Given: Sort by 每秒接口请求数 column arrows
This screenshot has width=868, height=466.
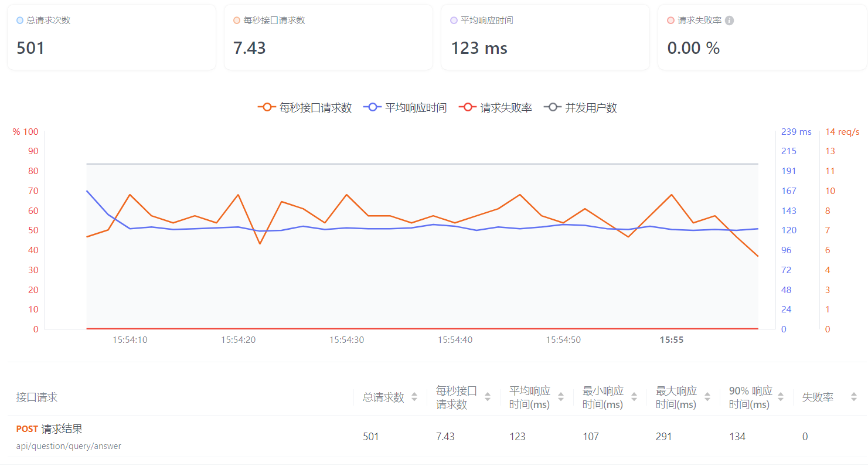Looking at the screenshot, I should 488,397.
